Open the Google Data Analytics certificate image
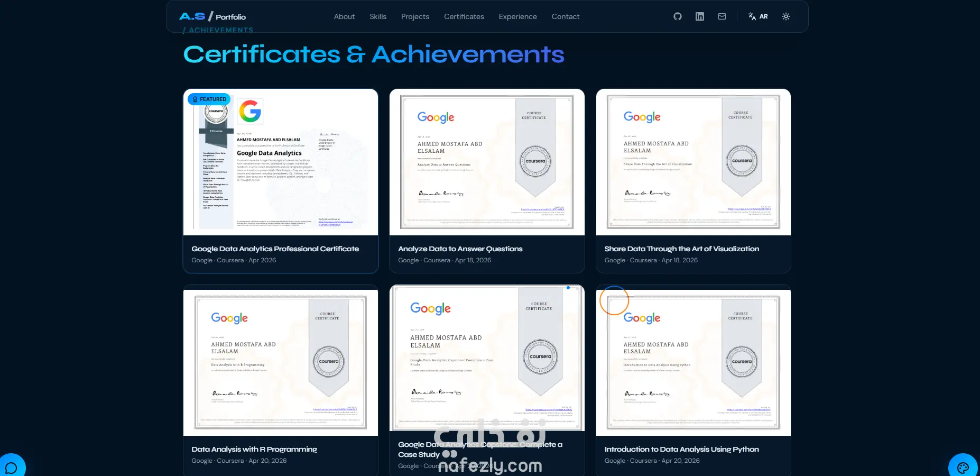The width and height of the screenshot is (980, 476). click(x=281, y=162)
